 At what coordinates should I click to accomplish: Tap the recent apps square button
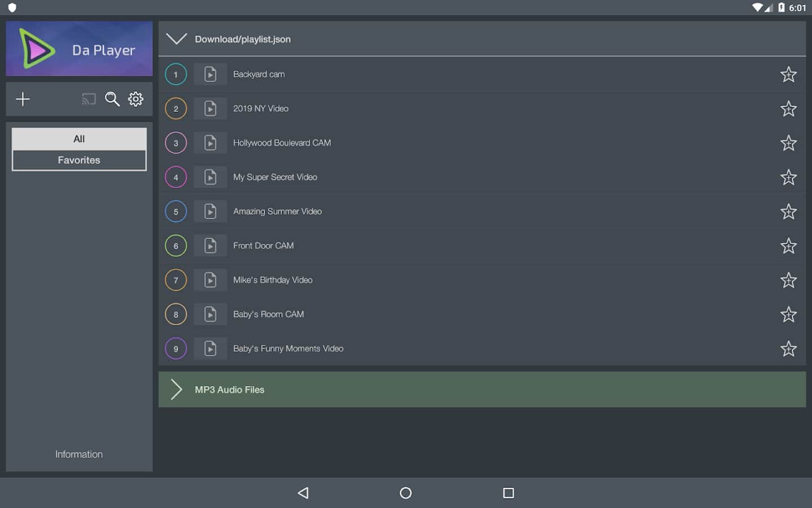(x=508, y=493)
